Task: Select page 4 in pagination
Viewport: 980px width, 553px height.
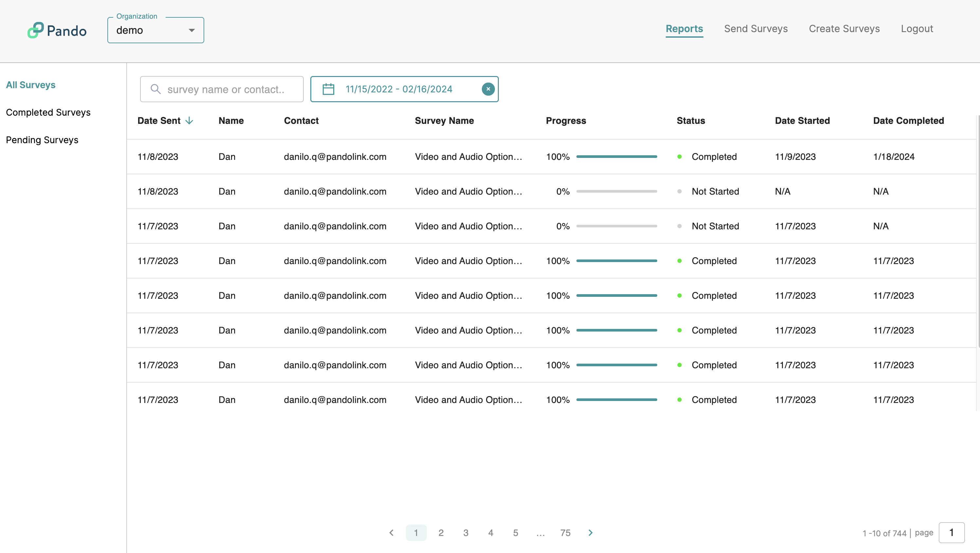Action: coord(491,532)
